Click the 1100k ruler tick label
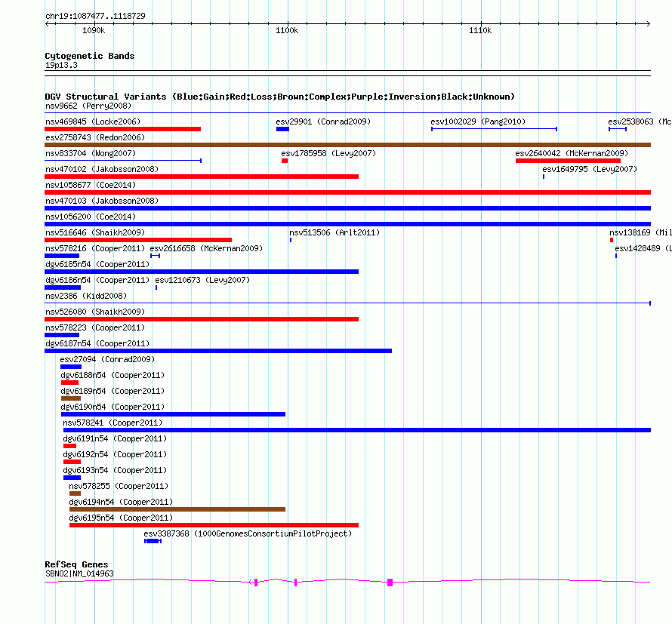Image resolution: width=672 pixels, height=624 pixels. tap(287, 30)
